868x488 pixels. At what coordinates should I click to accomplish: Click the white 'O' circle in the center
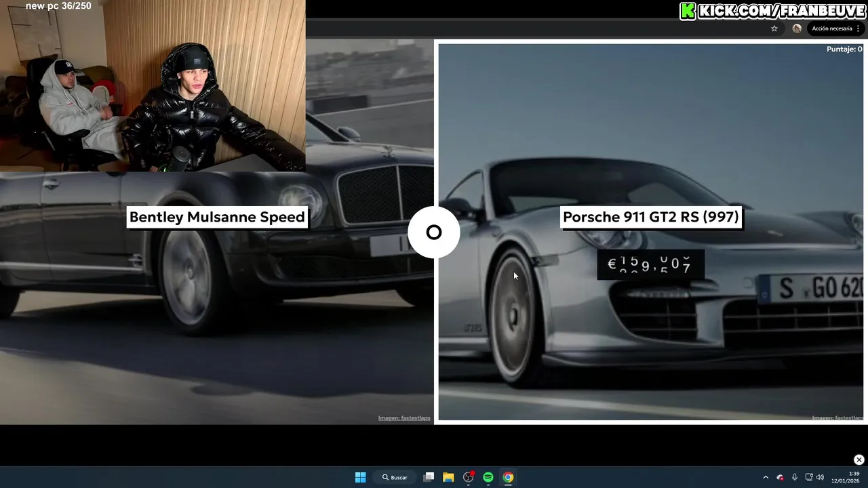coord(434,232)
